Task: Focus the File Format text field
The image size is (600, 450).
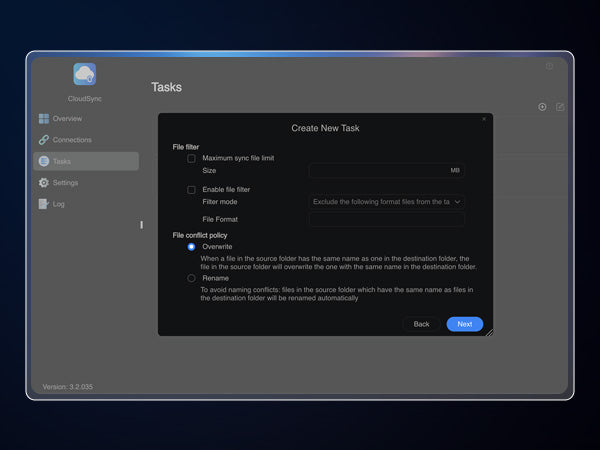Action: pyautogui.click(x=386, y=219)
